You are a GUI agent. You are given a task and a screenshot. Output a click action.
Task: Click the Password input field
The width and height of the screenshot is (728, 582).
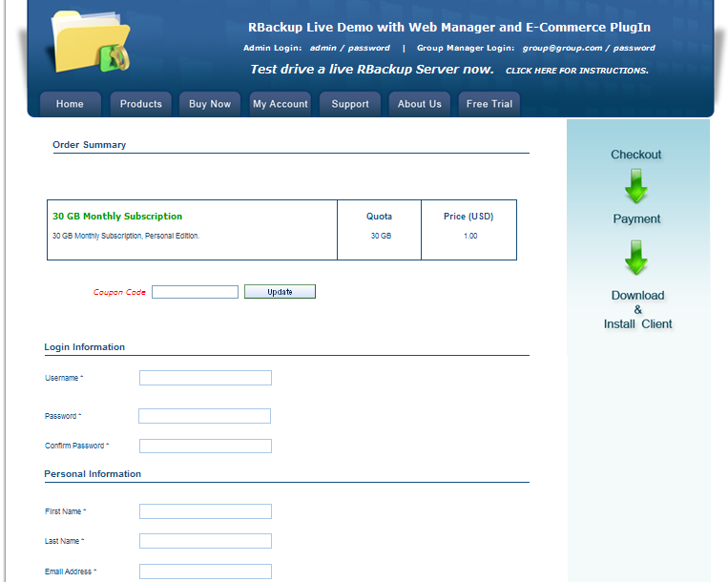pos(205,416)
